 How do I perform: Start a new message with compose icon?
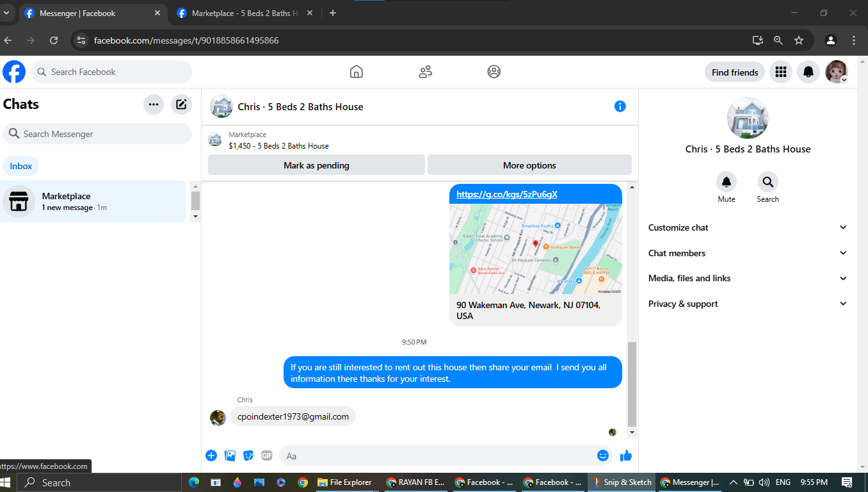pos(181,104)
